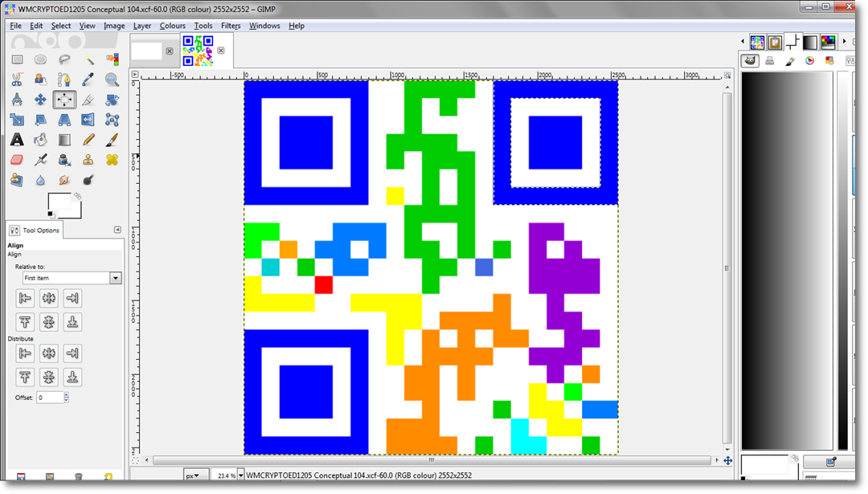The image size is (868, 494).
Task: Switch to the QR code image tab
Action: tap(198, 51)
